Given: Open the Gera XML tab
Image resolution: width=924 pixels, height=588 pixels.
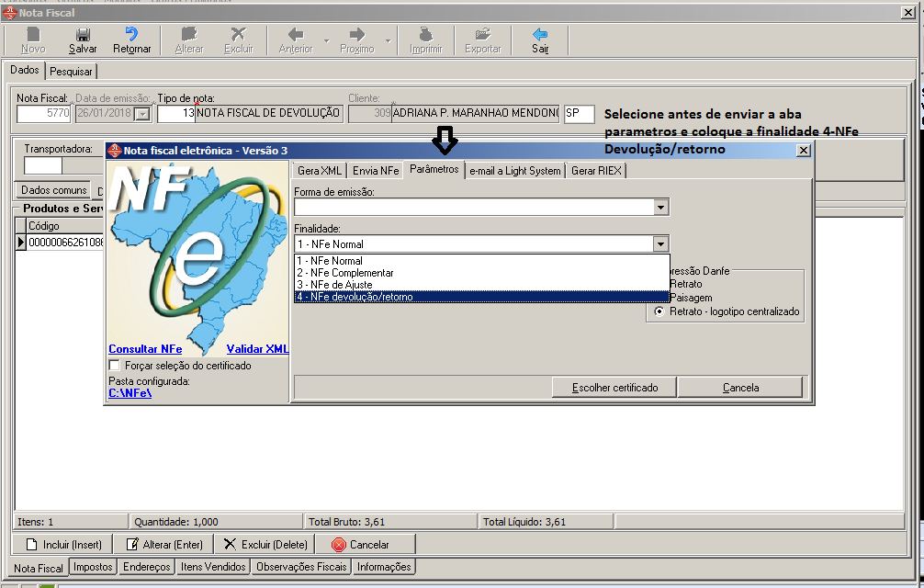Looking at the screenshot, I should 320,171.
